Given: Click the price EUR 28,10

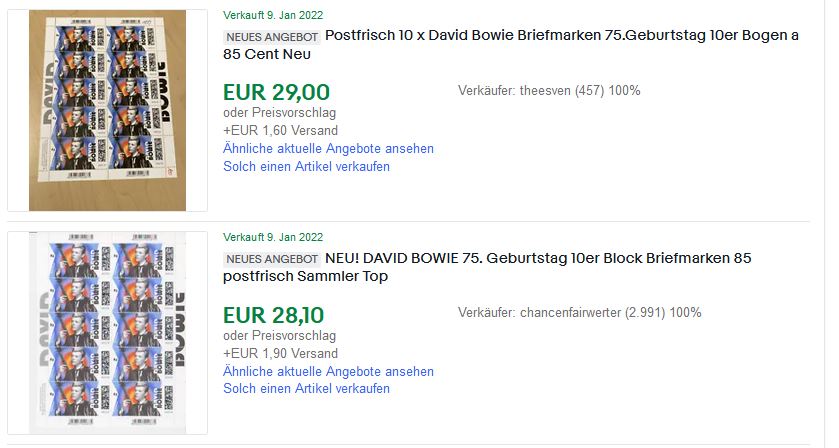Looking at the screenshot, I should [274, 316].
